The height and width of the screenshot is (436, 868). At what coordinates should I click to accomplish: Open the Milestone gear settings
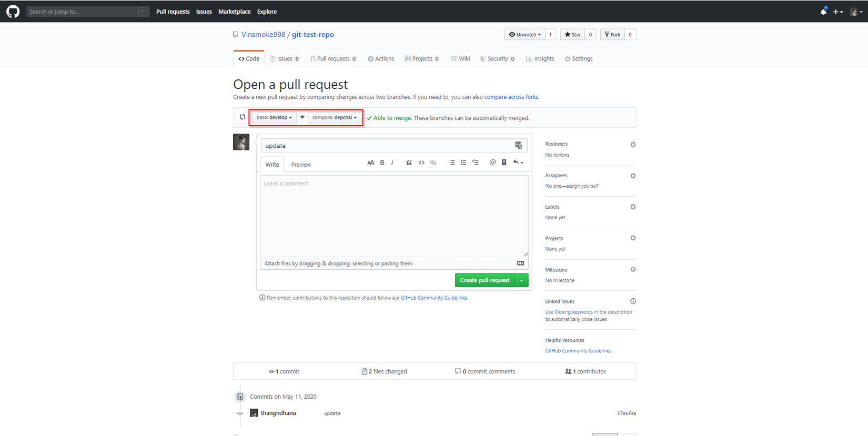pyautogui.click(x=633, y=270)
